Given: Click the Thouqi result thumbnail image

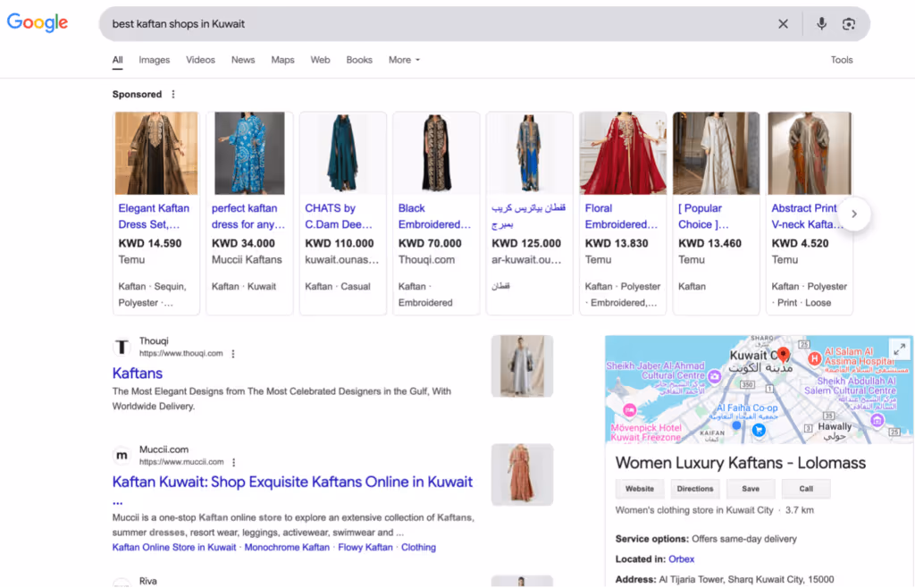Looking at the screenshot, I should point(522,366).
